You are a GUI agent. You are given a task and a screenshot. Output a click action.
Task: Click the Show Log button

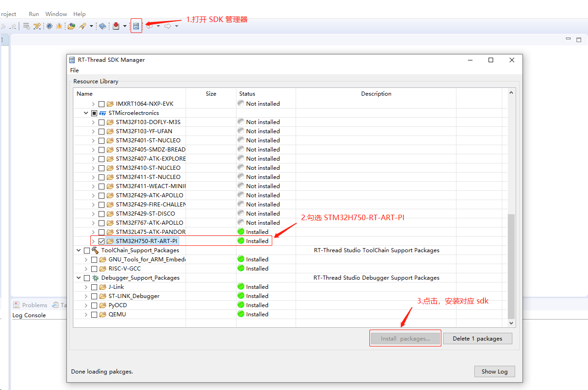tap(495, 371)
